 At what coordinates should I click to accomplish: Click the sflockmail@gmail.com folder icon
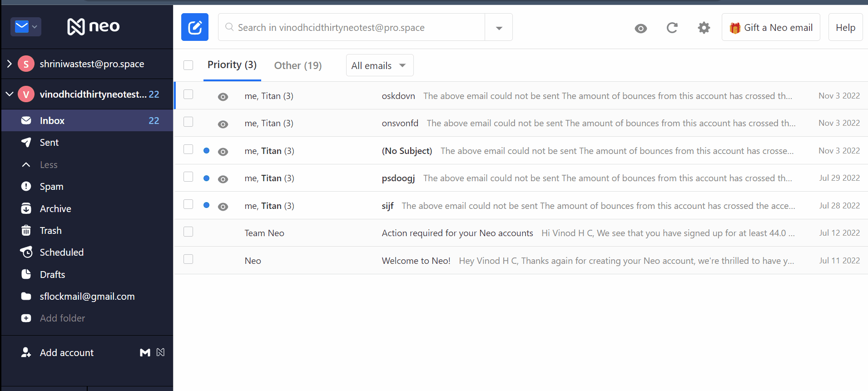coord(26,296)
